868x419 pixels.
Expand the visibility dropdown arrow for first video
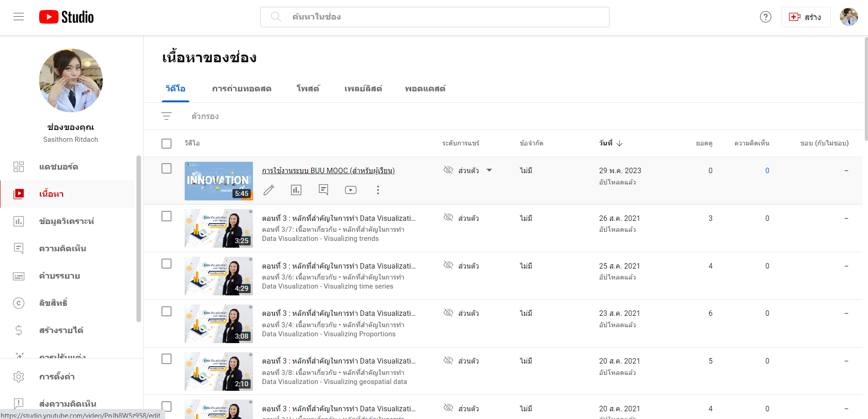tap(490, 170)
